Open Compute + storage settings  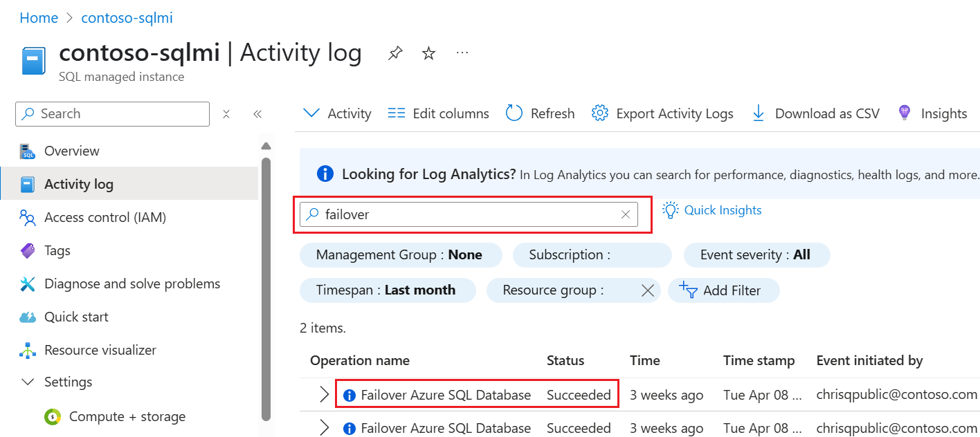(127, 416)
